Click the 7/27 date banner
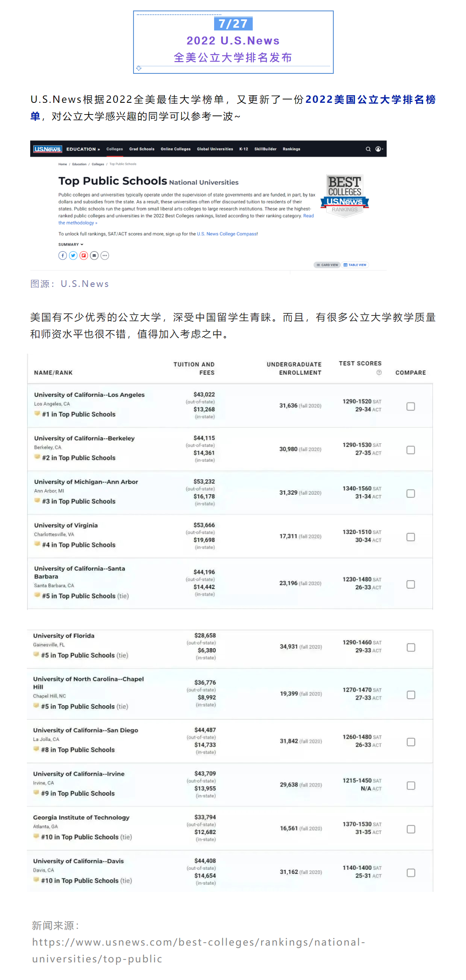 click(x=233, y=23)
